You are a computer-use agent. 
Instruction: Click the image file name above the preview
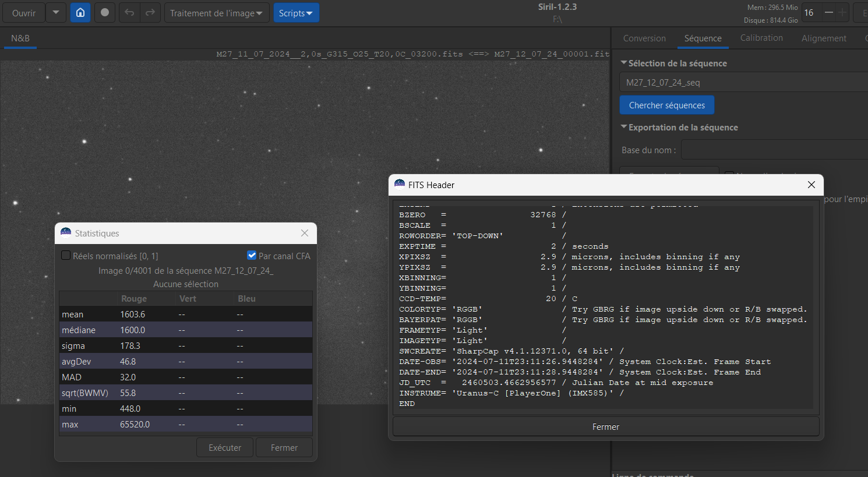tap(412, 54)
